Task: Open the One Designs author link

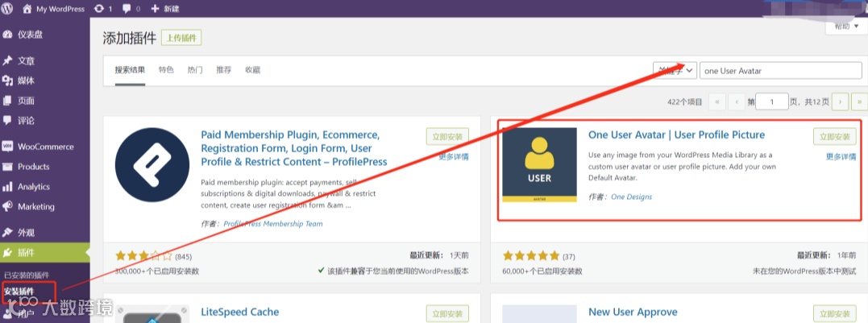Action: pos(632,197)
